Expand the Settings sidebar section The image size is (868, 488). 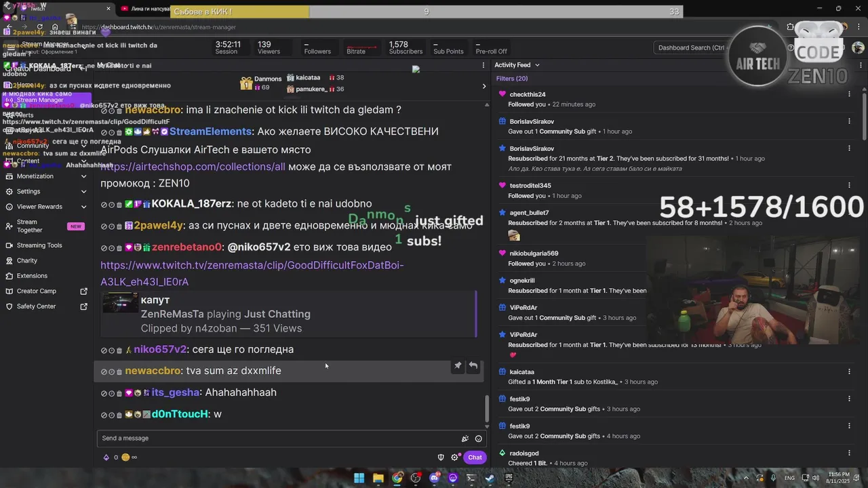[83, 192]
